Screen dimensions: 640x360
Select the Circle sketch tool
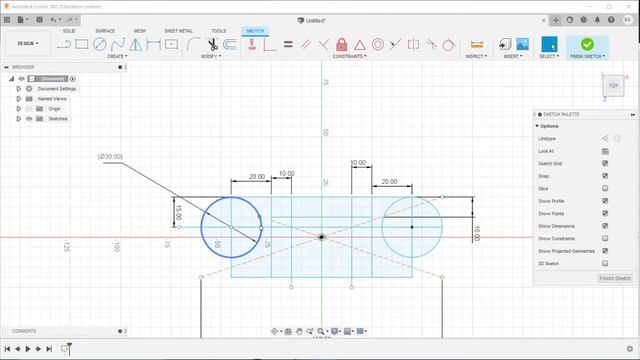pyautogui.click(x=100, y=44)
